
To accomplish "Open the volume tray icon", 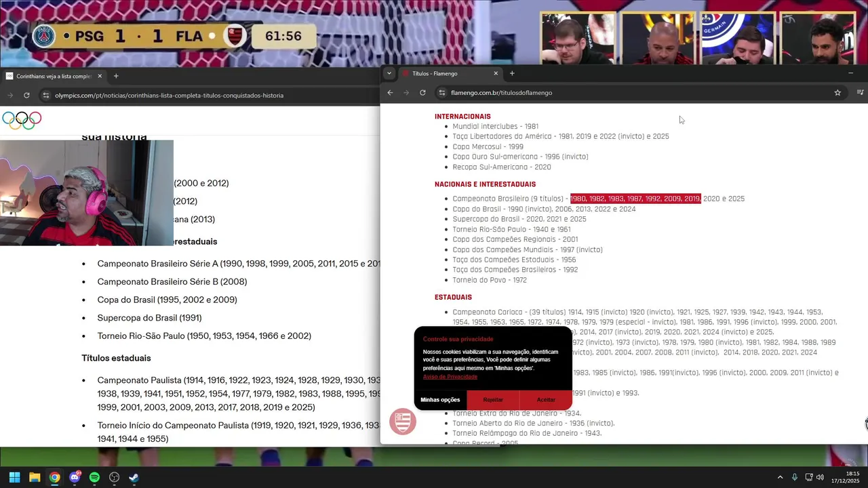I will [x=820, y=477].
